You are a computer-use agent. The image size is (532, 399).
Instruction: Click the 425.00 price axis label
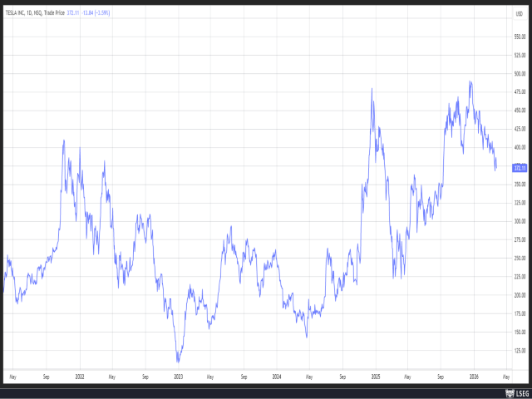point(520,129)
